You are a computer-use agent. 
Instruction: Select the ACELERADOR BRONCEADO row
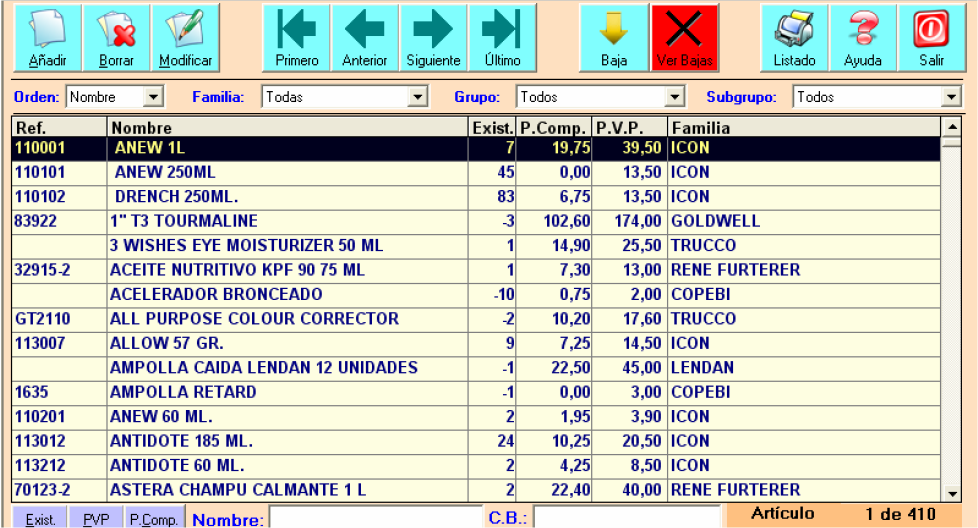(476, 294)
